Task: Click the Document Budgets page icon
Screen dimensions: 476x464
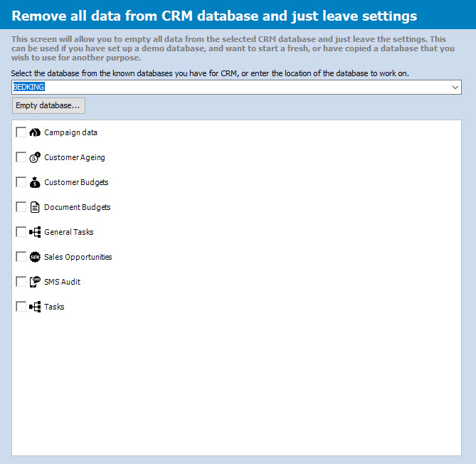Action: coord(35,207)
